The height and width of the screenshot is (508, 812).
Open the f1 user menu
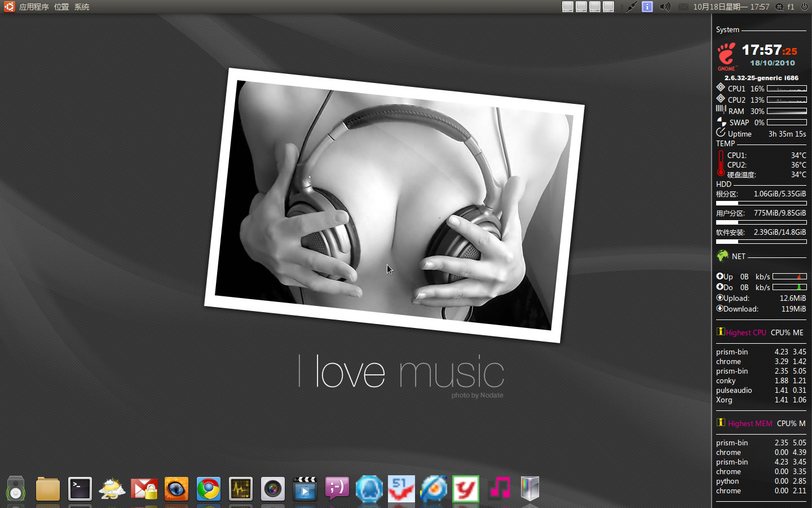pos(791,7)
